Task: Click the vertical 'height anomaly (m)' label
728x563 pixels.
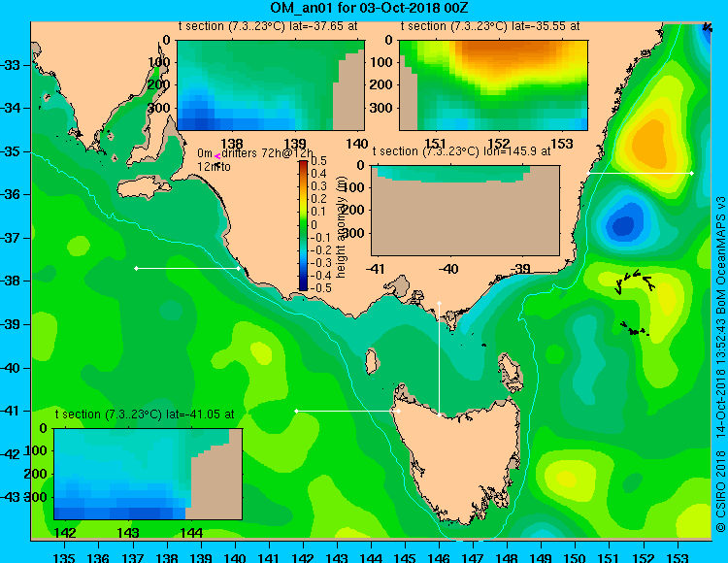Action: [x=342, y=226]
